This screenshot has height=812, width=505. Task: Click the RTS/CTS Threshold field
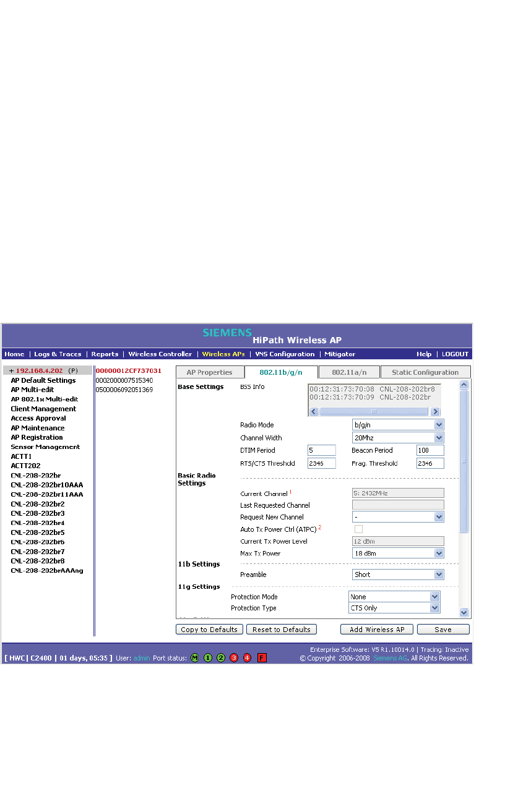(322, 463)
